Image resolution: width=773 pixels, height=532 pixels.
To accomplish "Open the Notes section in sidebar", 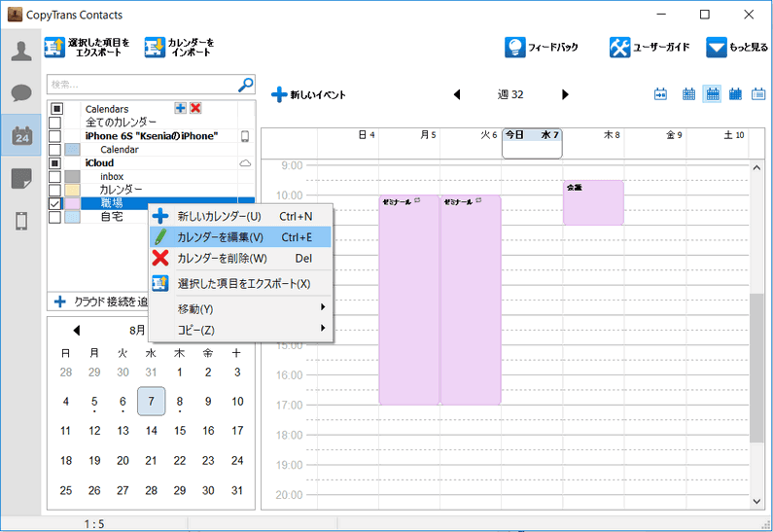I will coord(21,178).
